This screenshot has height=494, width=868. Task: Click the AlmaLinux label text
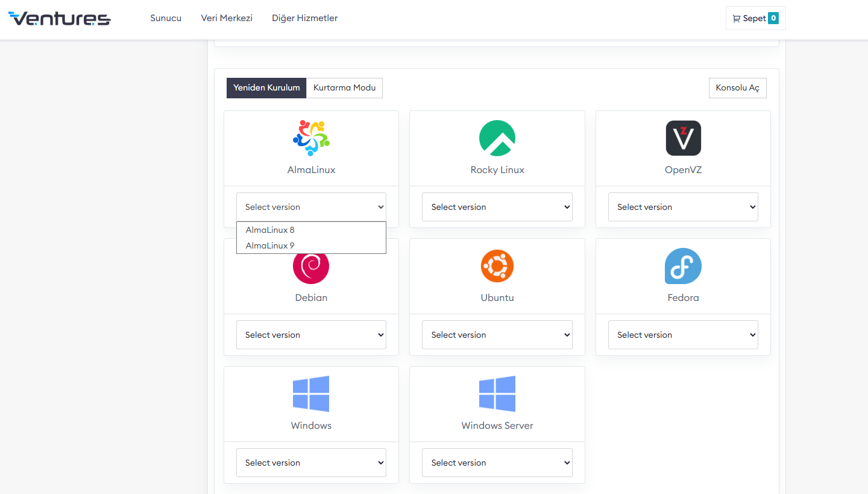click(311, 170)
